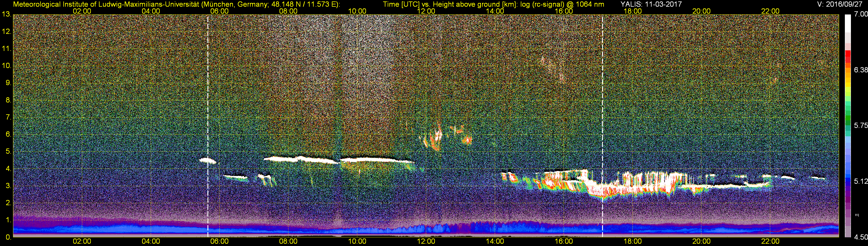
Task: Click the white dashed vertical marker before 06:00
Action: (207, 126)
